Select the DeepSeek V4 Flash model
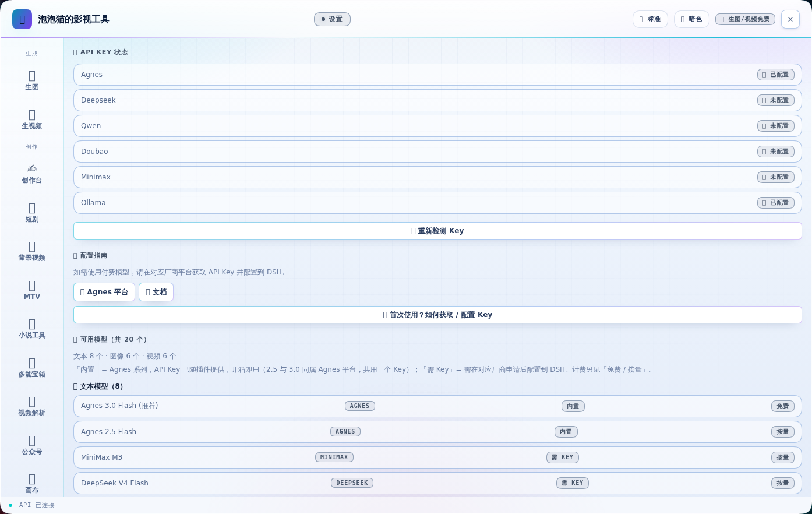 click(437, 483)
